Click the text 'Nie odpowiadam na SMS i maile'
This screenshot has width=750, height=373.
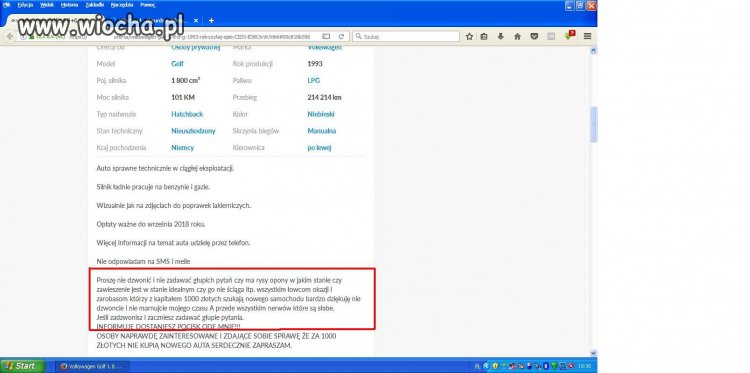click(143, 262)
